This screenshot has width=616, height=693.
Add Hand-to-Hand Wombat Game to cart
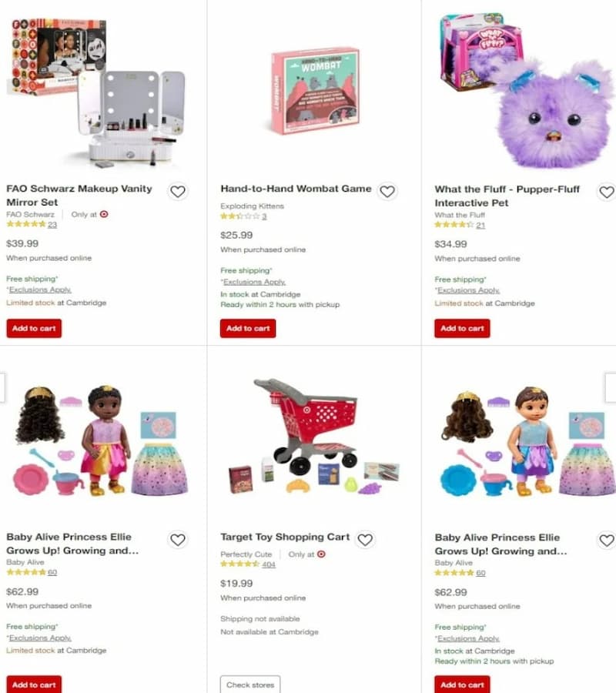tap(248, 328)
